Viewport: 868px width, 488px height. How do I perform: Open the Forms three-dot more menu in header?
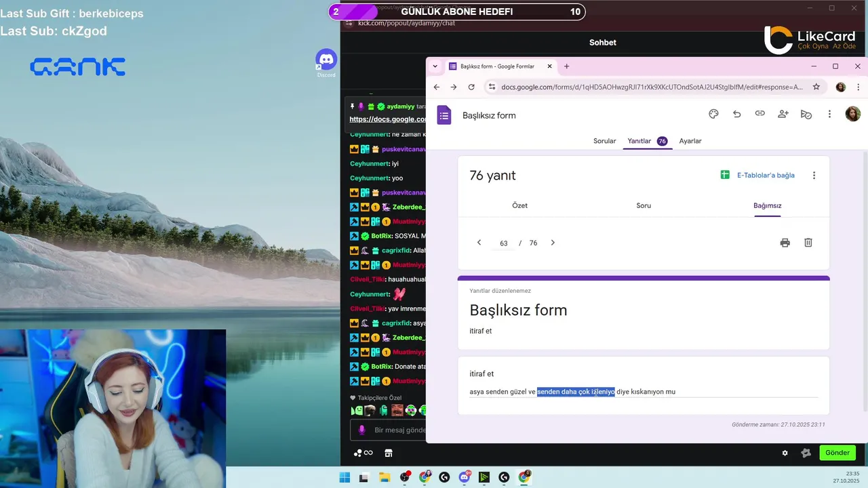click(829, 115)
